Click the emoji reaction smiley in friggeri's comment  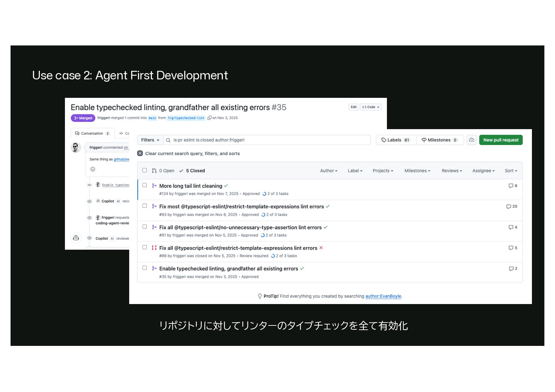click(93, 169)
